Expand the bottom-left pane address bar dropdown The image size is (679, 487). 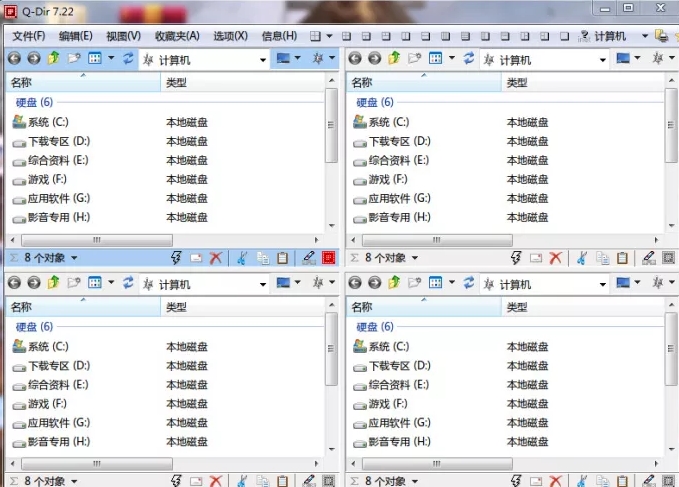(x=263, y=284)
